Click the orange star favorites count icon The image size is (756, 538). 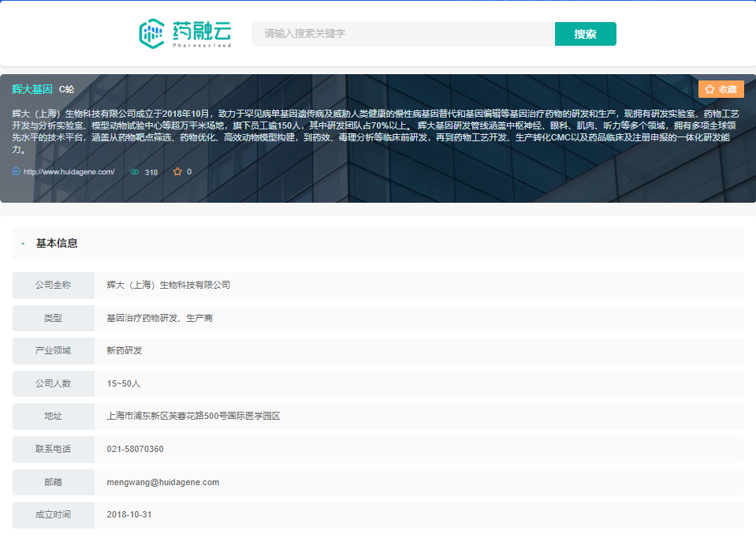tap(177, 171)
